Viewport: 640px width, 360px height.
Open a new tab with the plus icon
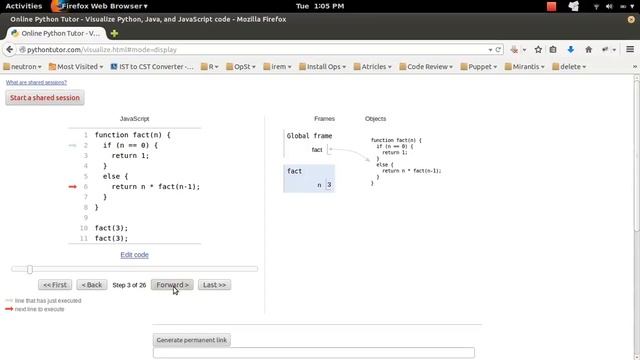(114, 33)
